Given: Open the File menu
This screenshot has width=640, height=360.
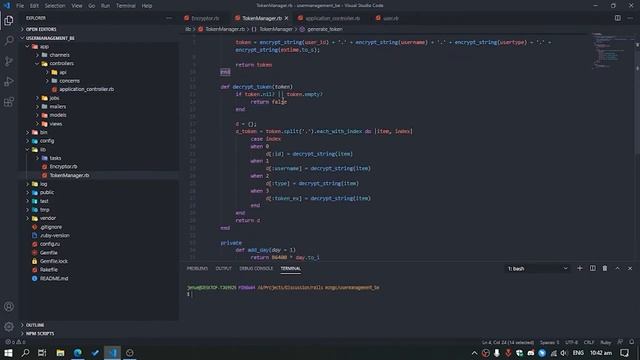Looking at the screenshot, I should [x=20, y=6].
